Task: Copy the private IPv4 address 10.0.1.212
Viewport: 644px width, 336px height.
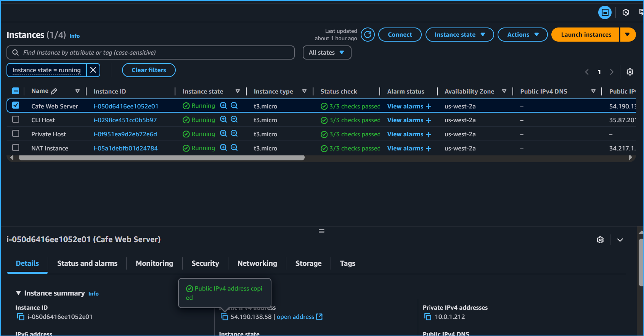Action: click(428, 317)
